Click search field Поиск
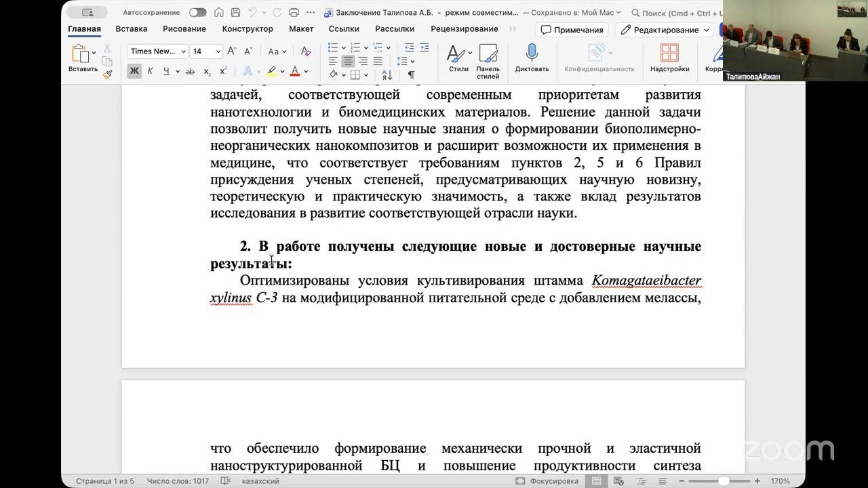This screenshot has height=488, width=868. coord(677,13)
